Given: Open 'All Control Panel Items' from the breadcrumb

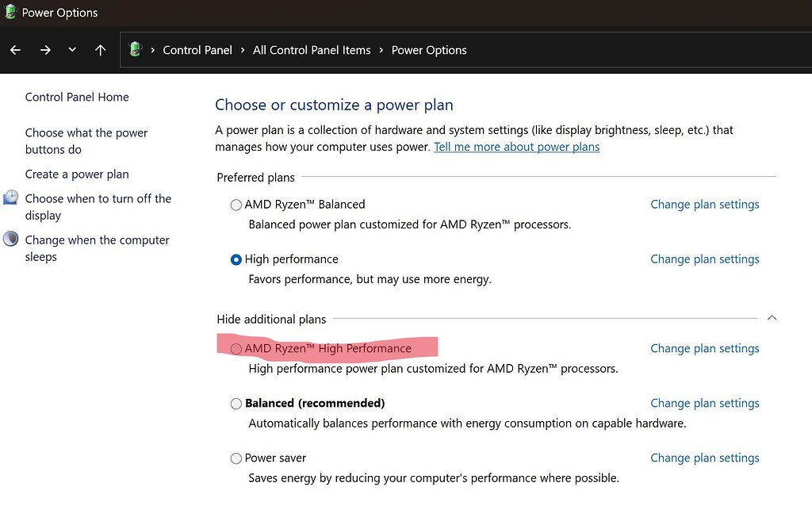Looking at the screenshot, I should [x=311, y=49].
